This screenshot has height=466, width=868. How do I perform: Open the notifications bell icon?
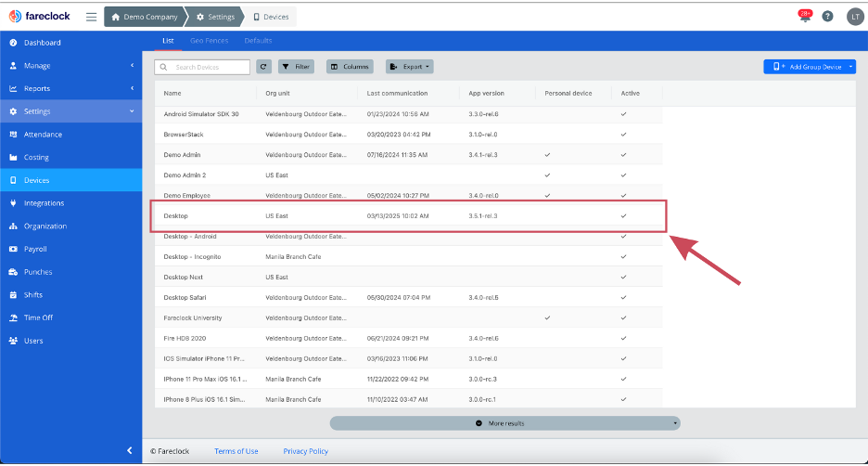tap(804, 17)
